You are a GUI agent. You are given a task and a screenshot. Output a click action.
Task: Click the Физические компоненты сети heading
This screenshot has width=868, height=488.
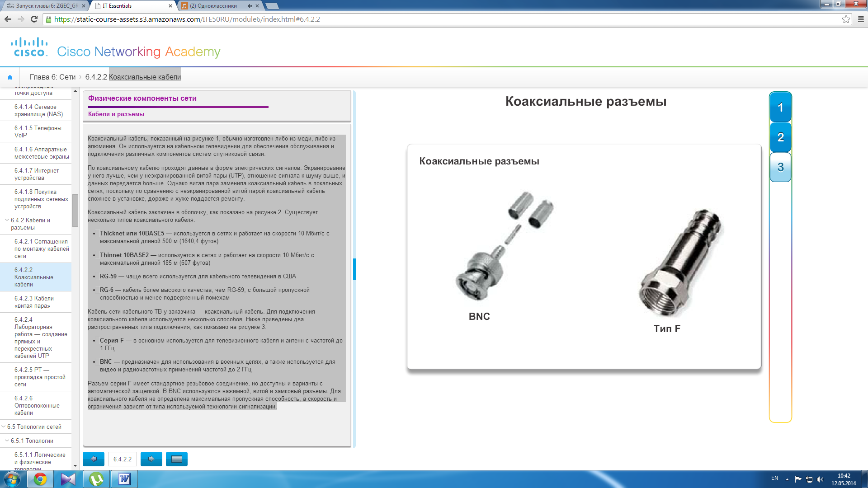pyautogui.click(x=142, y=99)
